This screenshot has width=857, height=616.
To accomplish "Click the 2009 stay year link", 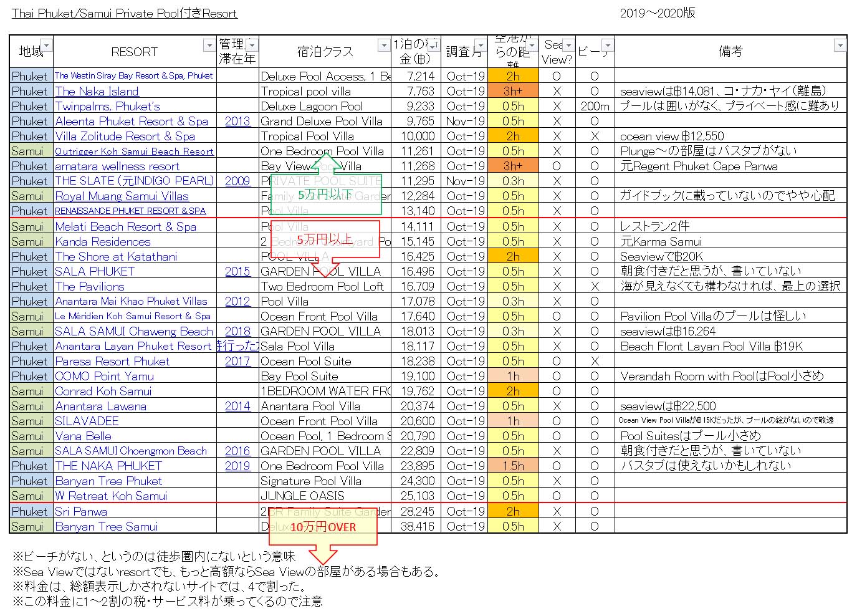I will tap(237, 181).
